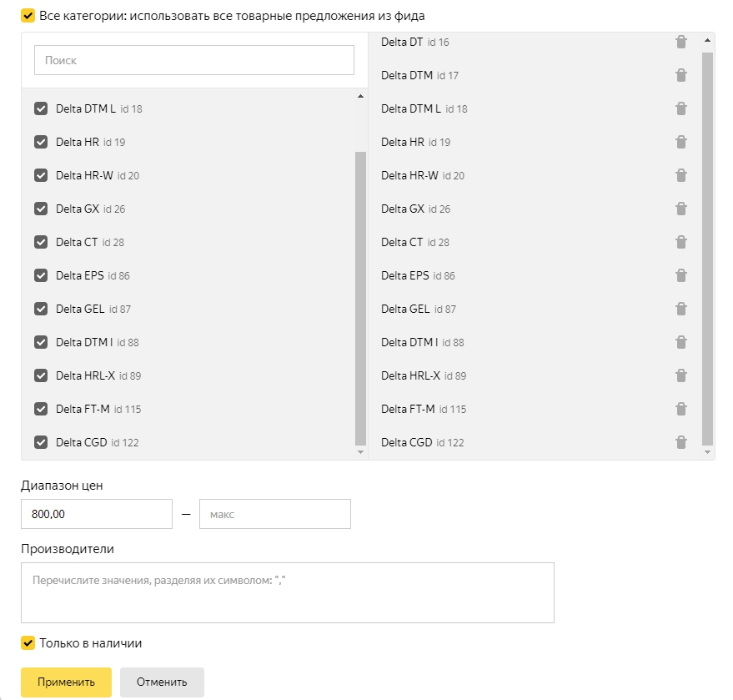Uncheck Delta FT-M id 115 category
733x700 pixels.
[41, 409]
